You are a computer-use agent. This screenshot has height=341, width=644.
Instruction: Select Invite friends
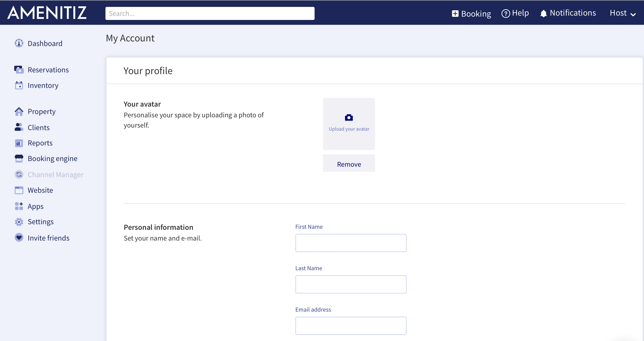tap(49, 238)
